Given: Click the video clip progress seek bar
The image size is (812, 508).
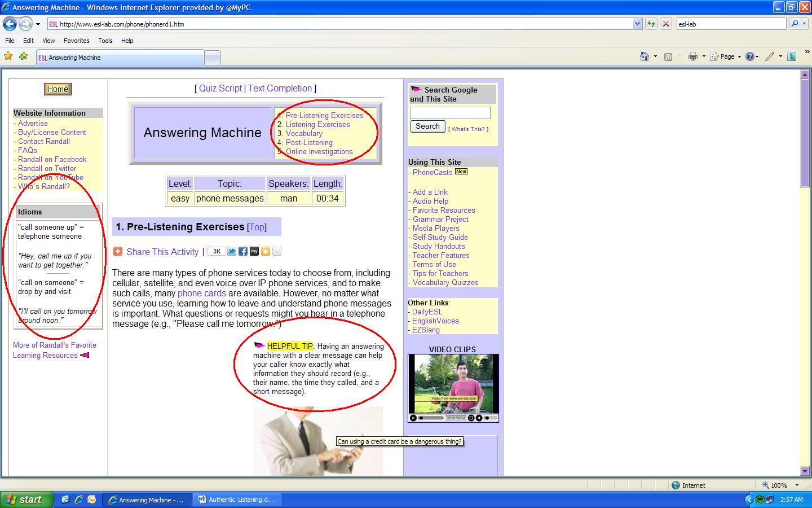Looking at the screenshot, I should (431, 418).
